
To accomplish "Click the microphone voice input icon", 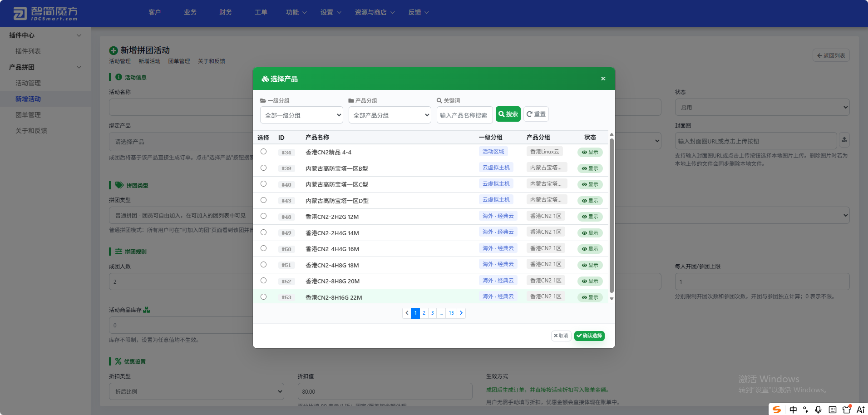I will [819, 410].
